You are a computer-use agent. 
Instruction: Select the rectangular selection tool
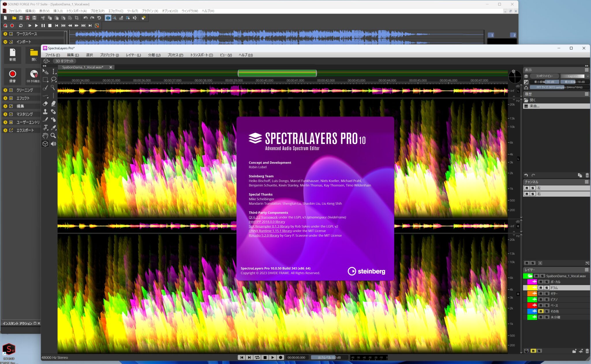coord(46,80)
